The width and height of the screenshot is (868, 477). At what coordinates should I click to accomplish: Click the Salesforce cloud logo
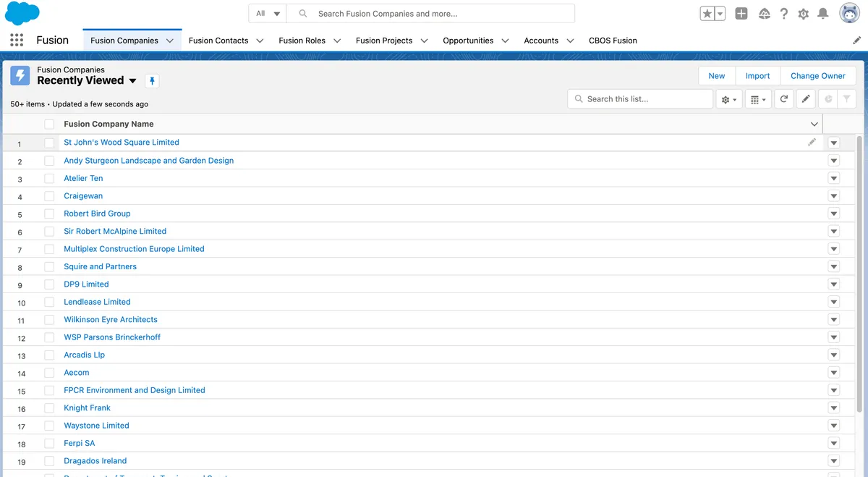click(x=22, y=13)
